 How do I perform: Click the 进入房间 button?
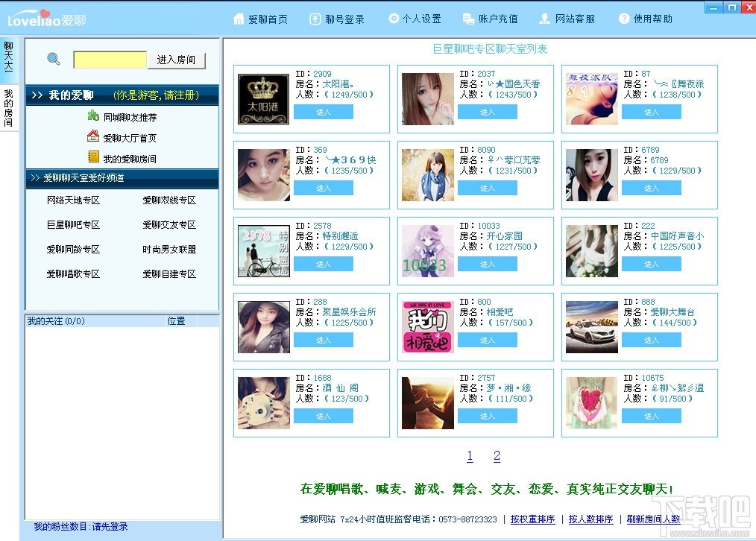click(x=177, y=60)
